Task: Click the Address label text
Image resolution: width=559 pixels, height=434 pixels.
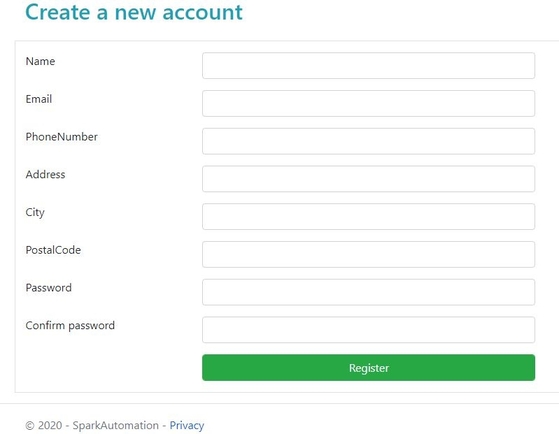Action: [45, 175]
